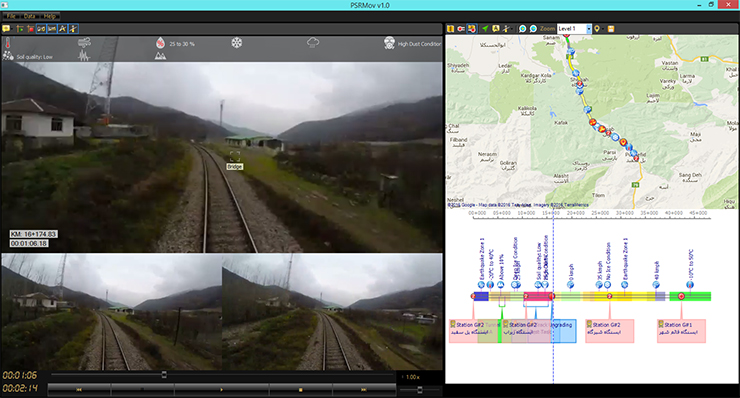Click the leftmost Earthquake Zone timeline marker
Screen dimensions: 740x398
pos(481,285)
